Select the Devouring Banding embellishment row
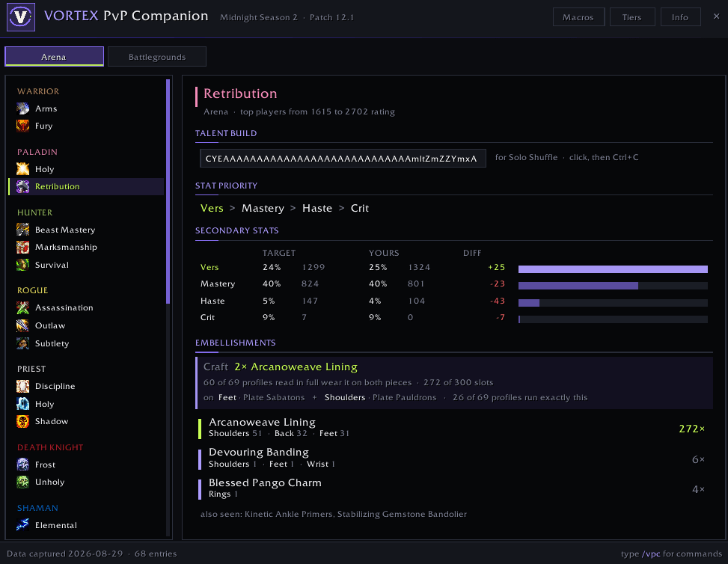This screenshot has width=728, height=564. 454,459
